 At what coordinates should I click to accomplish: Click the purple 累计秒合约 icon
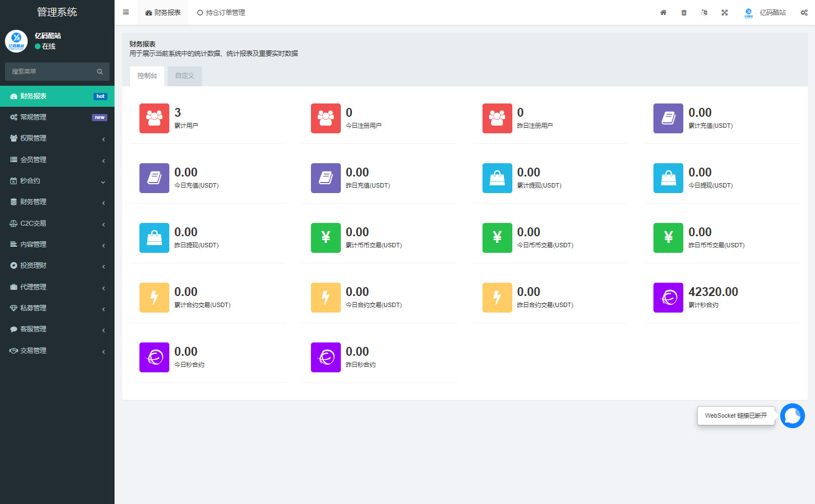point(668,298)
